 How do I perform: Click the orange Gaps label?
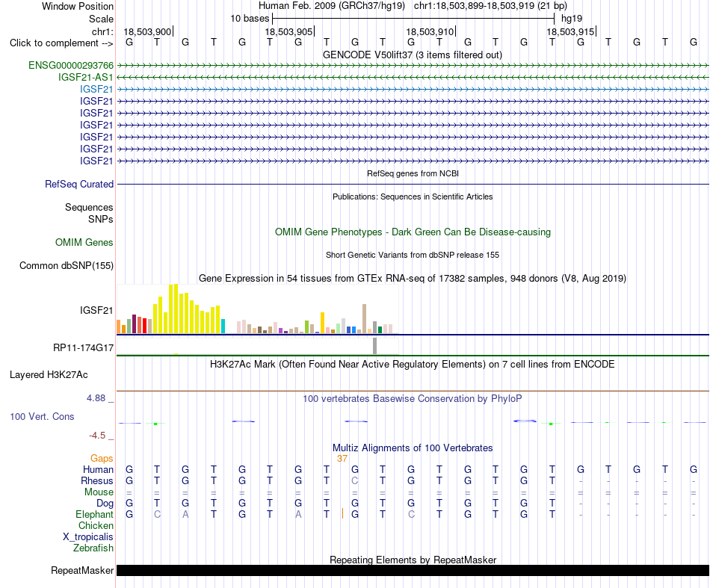(102, 459)
